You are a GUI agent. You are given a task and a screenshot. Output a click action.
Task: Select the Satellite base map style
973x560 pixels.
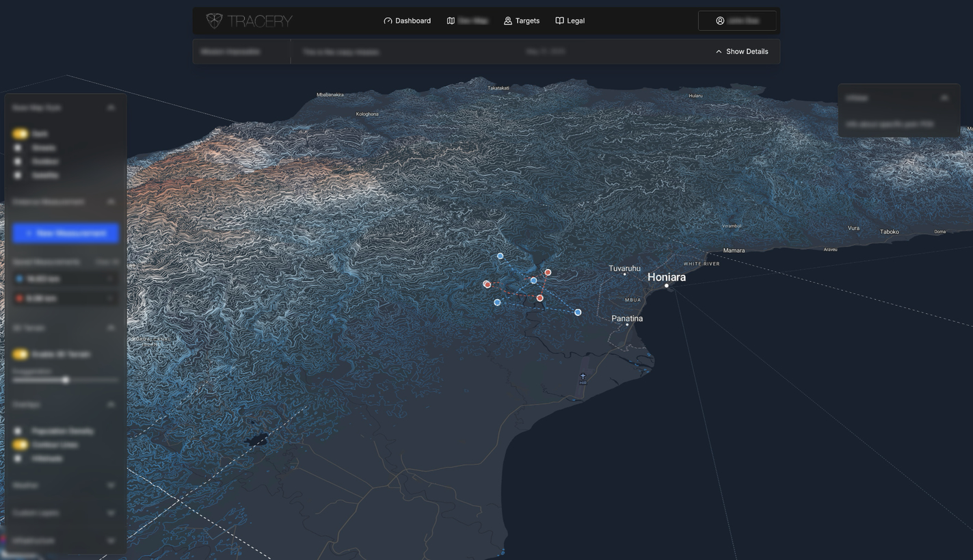tap(17, 175)
